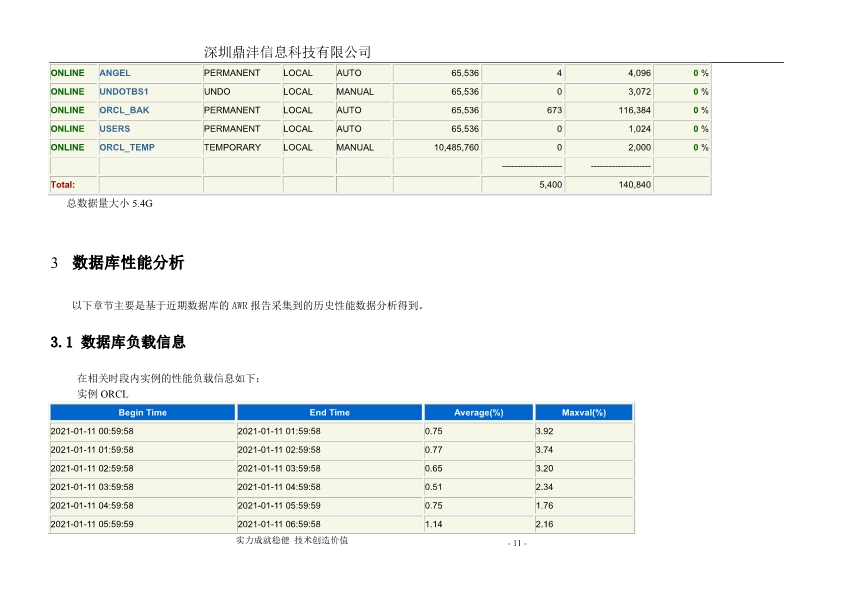Click the 3.1 数据库负载信息 subsection heading
Viewport: 841px width, 595px height.
118,342
